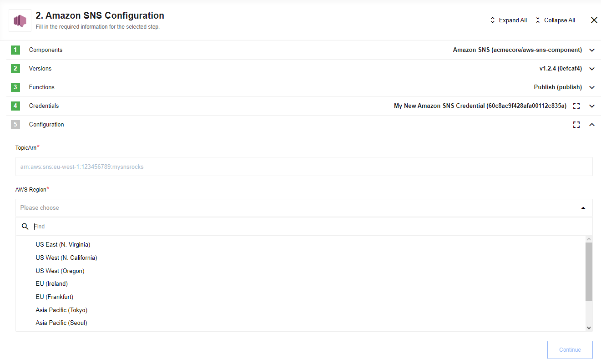Click Amazon SNS (acmecore/aws-sns-component) value

pyautogui.click(x=517, y=50)
